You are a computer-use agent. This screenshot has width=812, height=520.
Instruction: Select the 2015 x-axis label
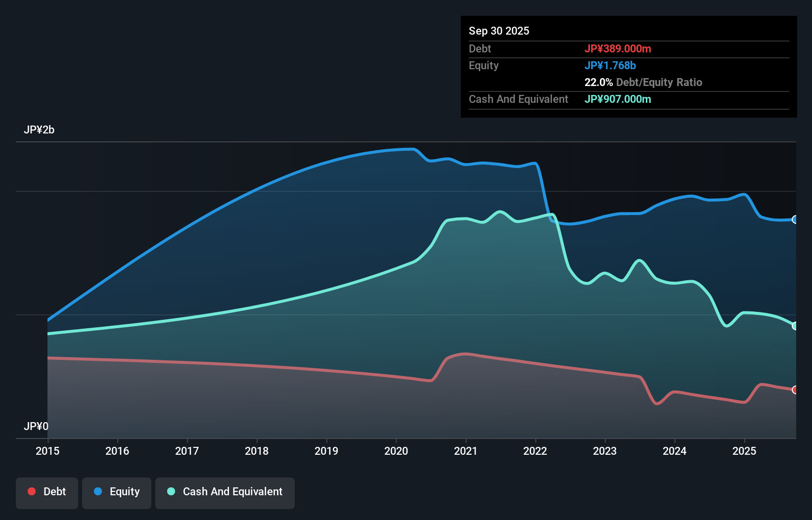[x=47, y=451]
